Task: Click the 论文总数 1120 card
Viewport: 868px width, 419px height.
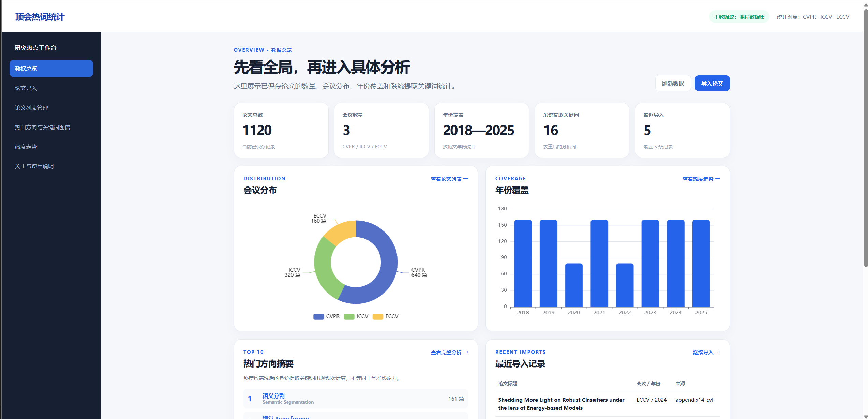Action: coord(281,130)
